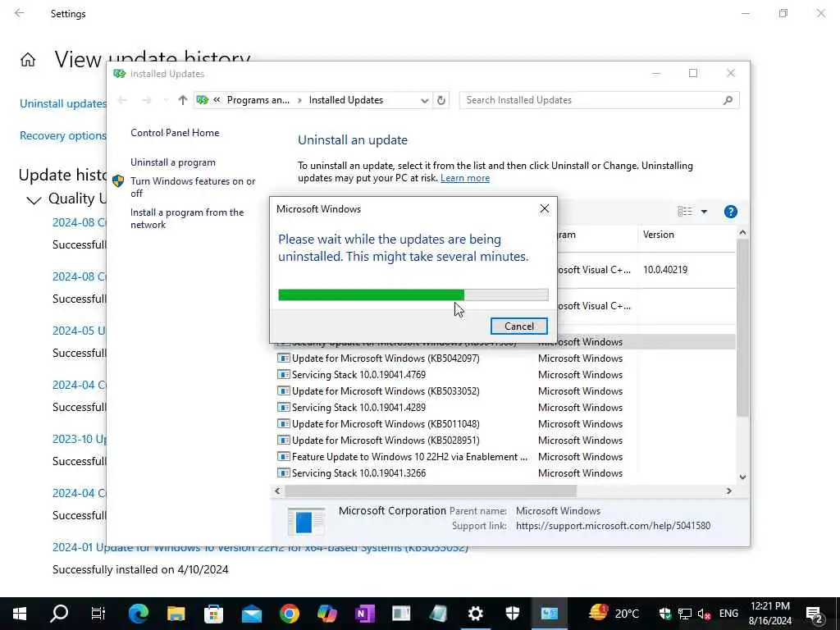Viewport: 840px width, 630px height.
Task: Click Control Panel Home link
Action: [175, 132]
